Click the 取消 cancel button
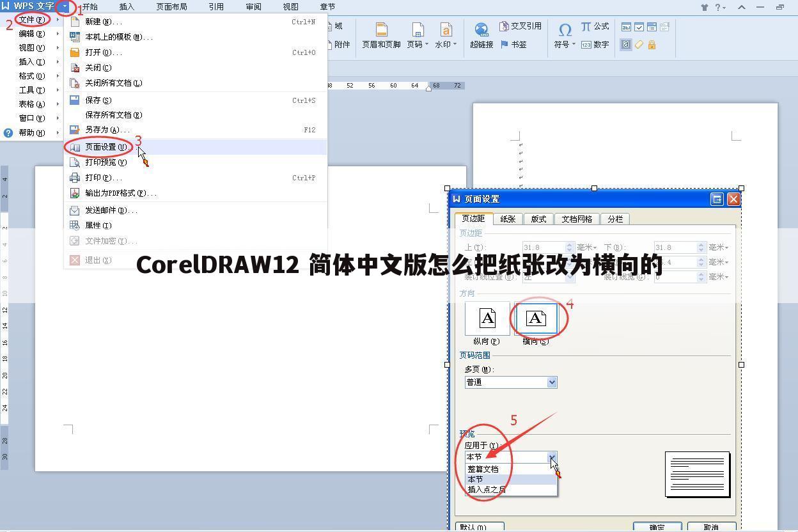This screenshot has width=798, height=532. point(711,528)
